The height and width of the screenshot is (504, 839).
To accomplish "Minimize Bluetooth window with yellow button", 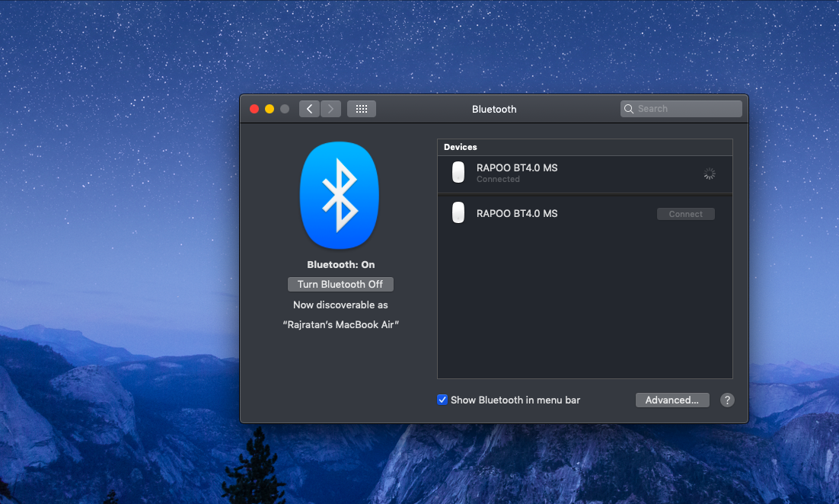I will click(x=270, y=109).
